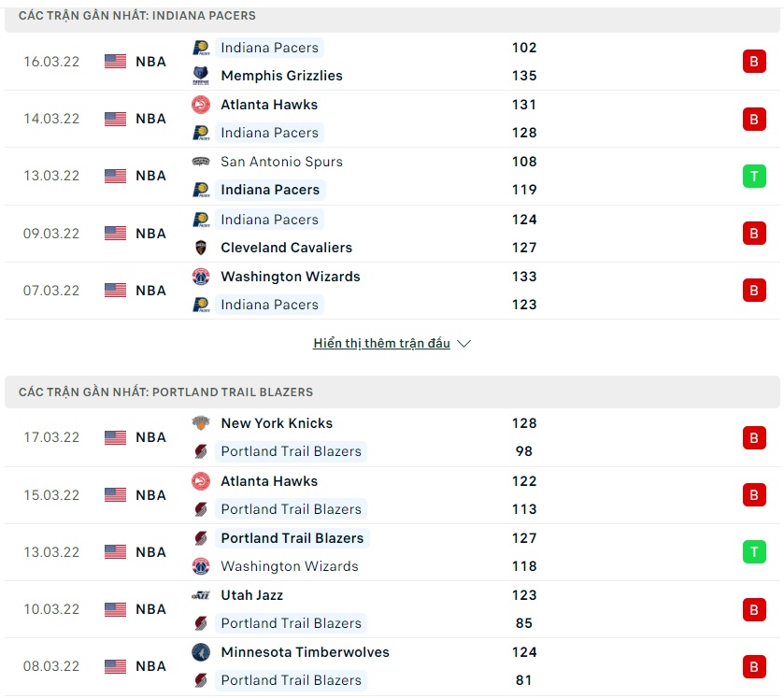Click the Atlanta Hawks logo in the 14.03.22 match
Viewport: 784px width, 698px height.
click(201, 105)
